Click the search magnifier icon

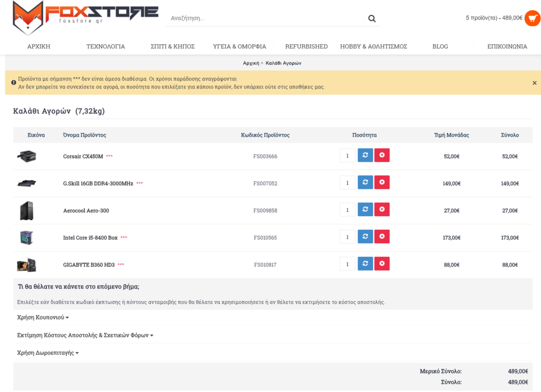[x=372, y=19]
